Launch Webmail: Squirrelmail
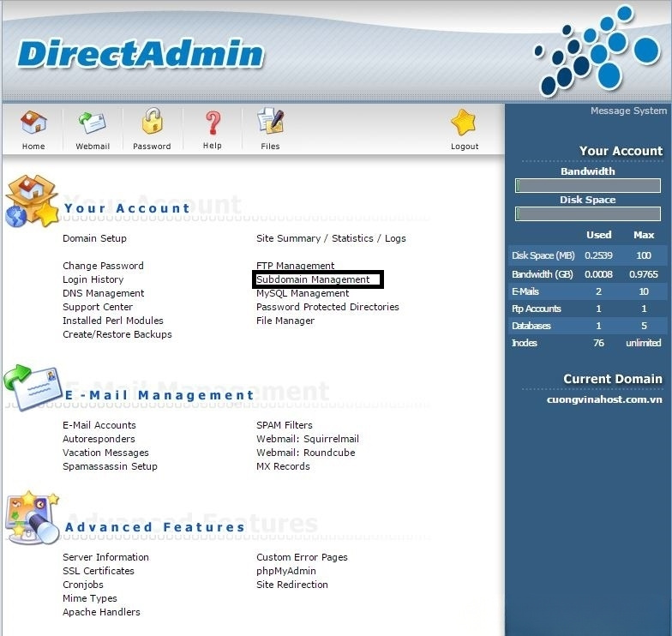The image size is (672, 636). click(x=308, y=439)
